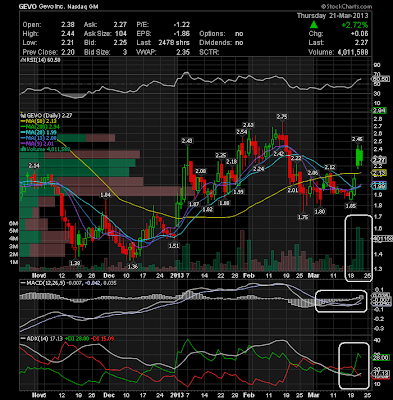Click the yellow 2.13 MA(50) axis tag

(x=379, y=173)
